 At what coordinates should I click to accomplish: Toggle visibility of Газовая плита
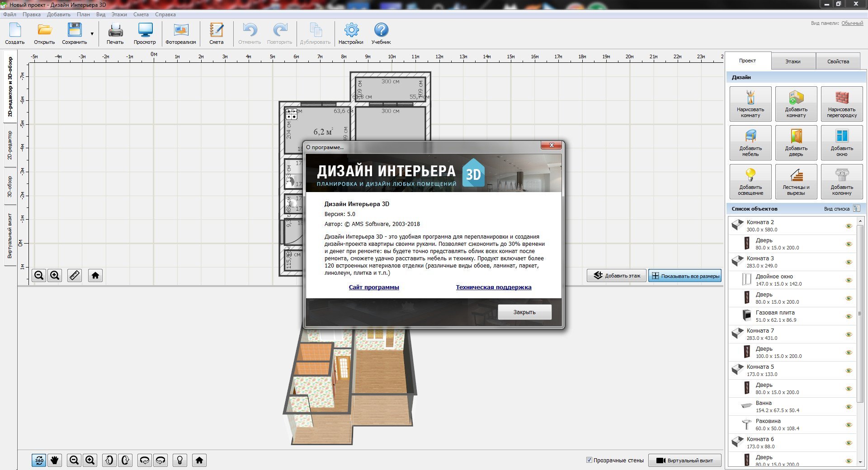pos(849,316)
